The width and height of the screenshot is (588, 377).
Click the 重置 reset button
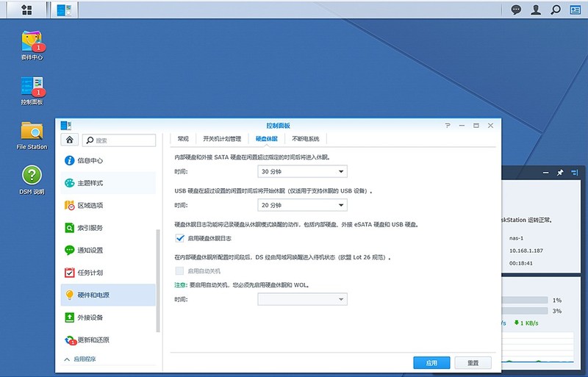[473, 363]
